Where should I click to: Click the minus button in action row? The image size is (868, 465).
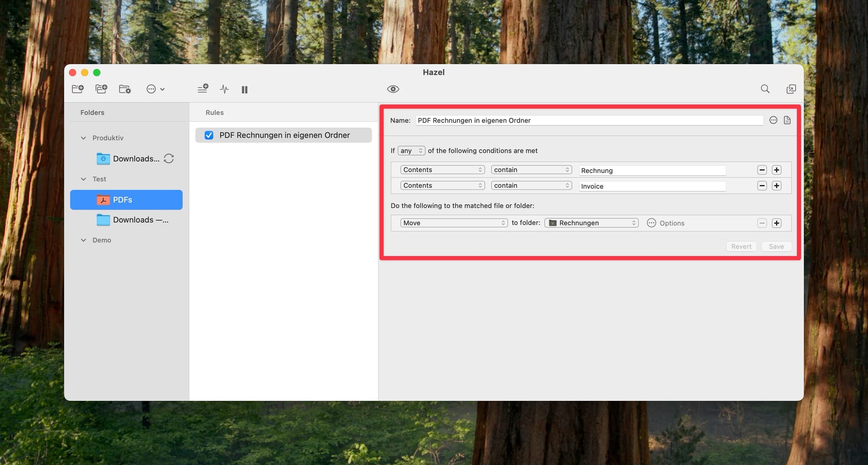[762, 223]
